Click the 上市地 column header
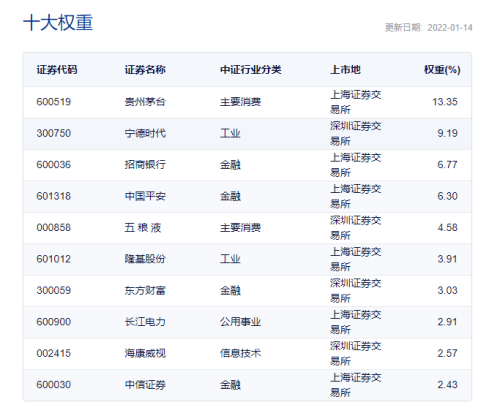Screen dimensions: 500x413 (345, 70)
